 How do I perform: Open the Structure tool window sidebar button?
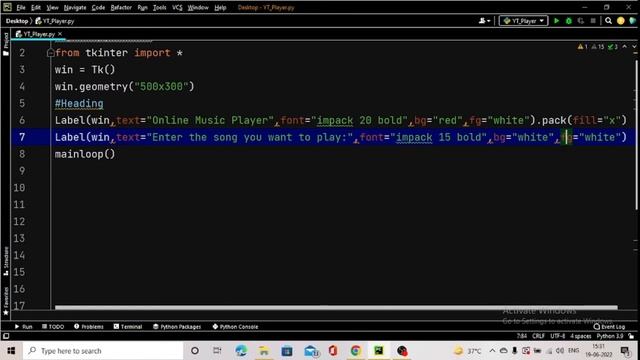(x=6, y=261)
